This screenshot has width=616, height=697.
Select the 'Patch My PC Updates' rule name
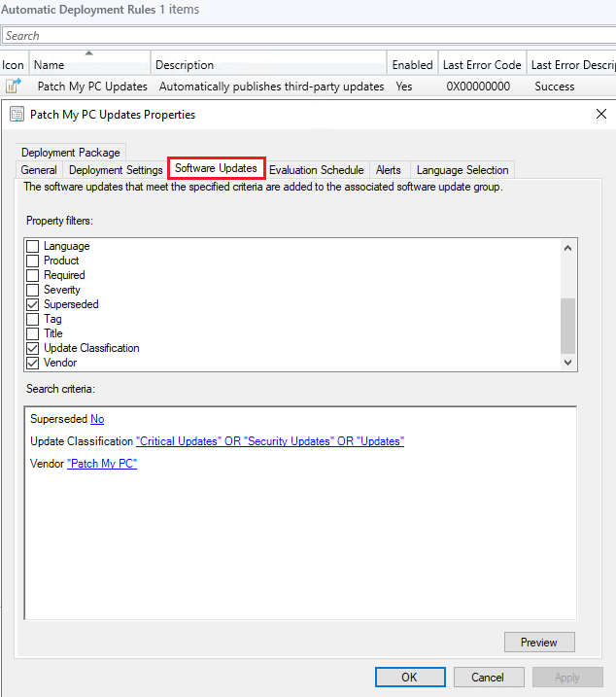pos(92,87)
